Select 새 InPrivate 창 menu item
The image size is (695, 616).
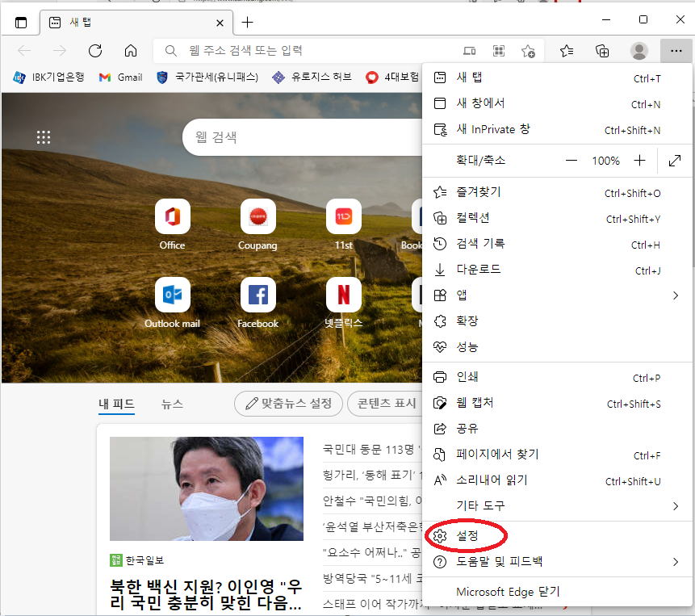pyautogui.click(x=557, y=129)
